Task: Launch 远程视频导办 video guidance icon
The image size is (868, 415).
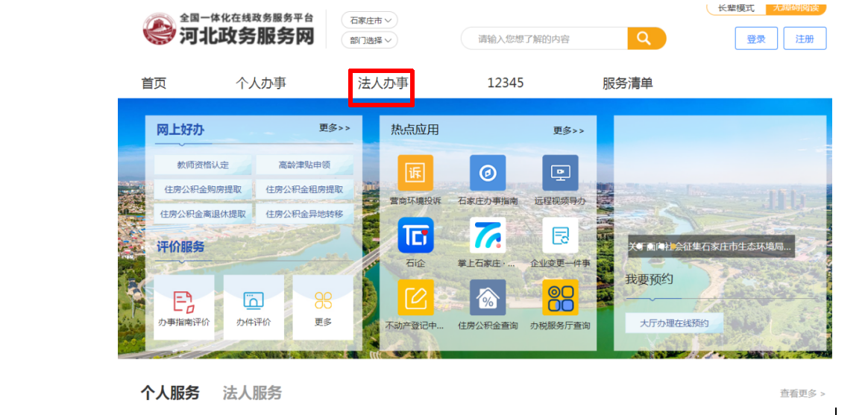Action: (x=560, y=173)
